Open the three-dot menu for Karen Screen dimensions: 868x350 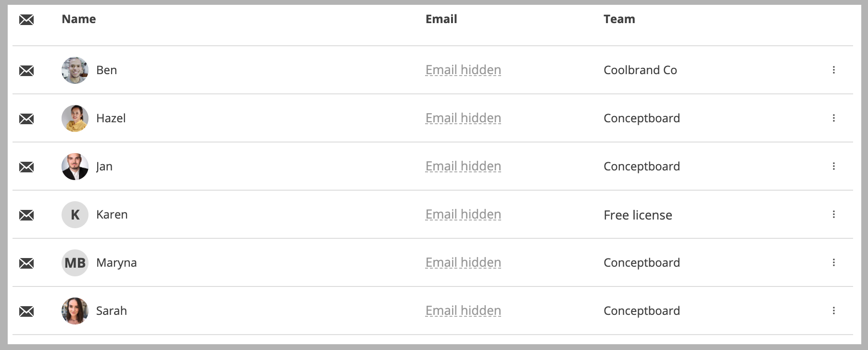tap(833, 214)
